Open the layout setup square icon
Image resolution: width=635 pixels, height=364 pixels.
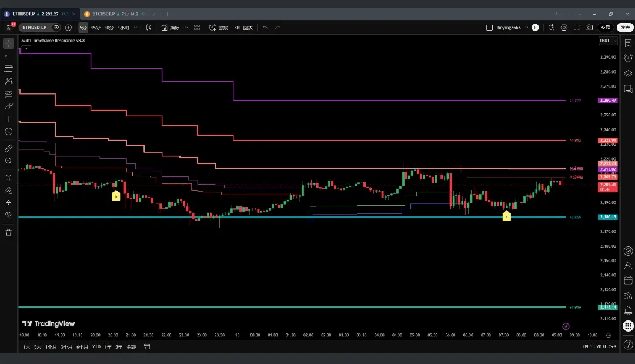coord(489,28)
